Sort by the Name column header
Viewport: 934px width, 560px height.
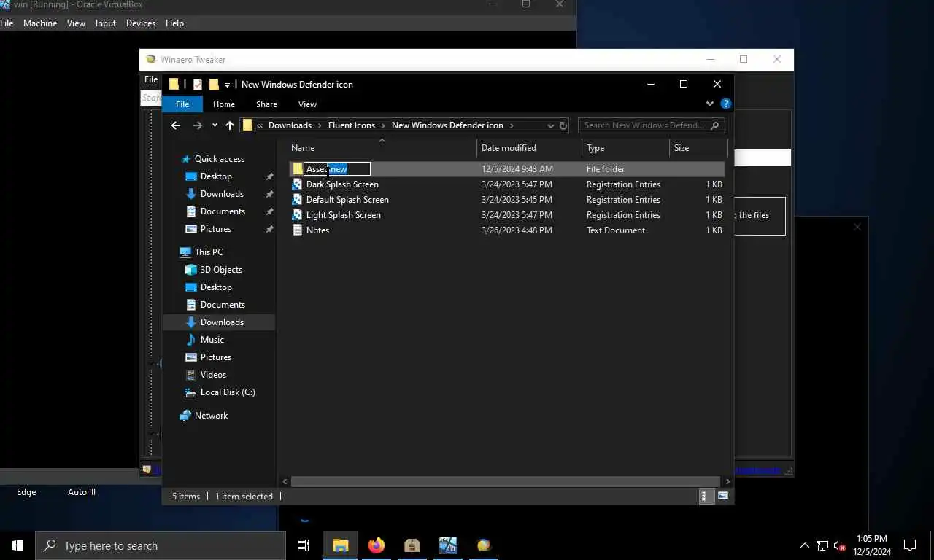(x=381, y=148)
